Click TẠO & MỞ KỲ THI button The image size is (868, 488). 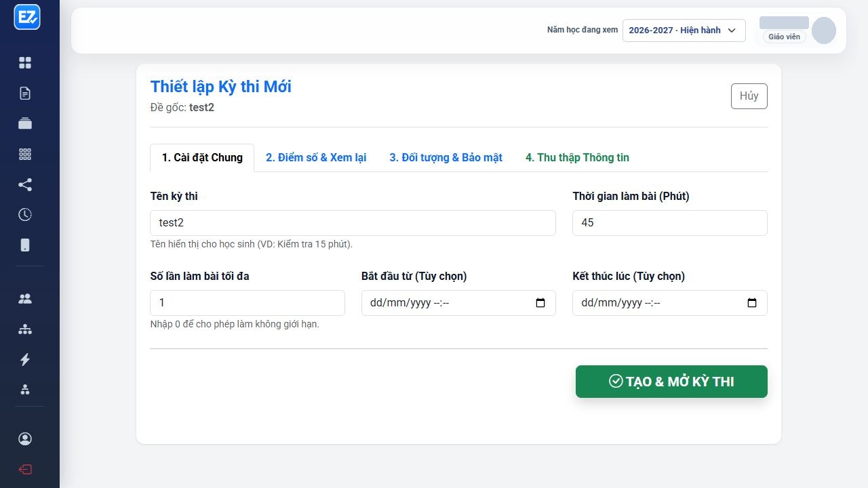(x=671, y=382)
